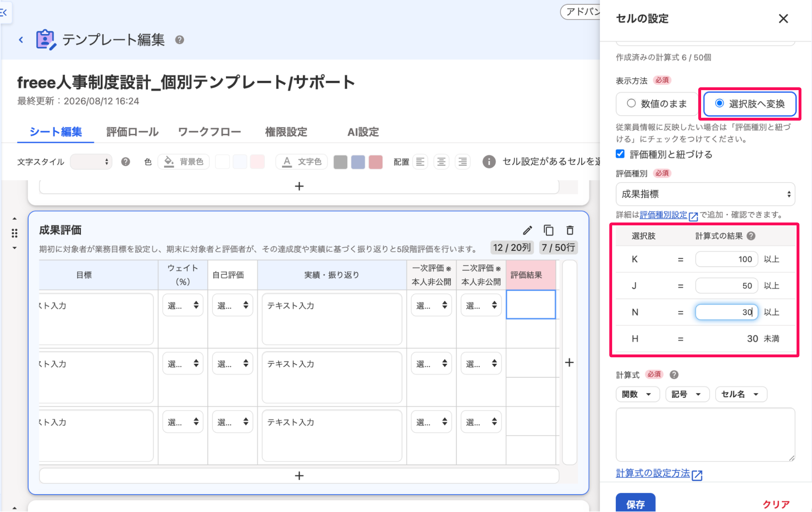Align text right in 配置
Viewport: 812px width, 512px height.
tap(463, 162)
